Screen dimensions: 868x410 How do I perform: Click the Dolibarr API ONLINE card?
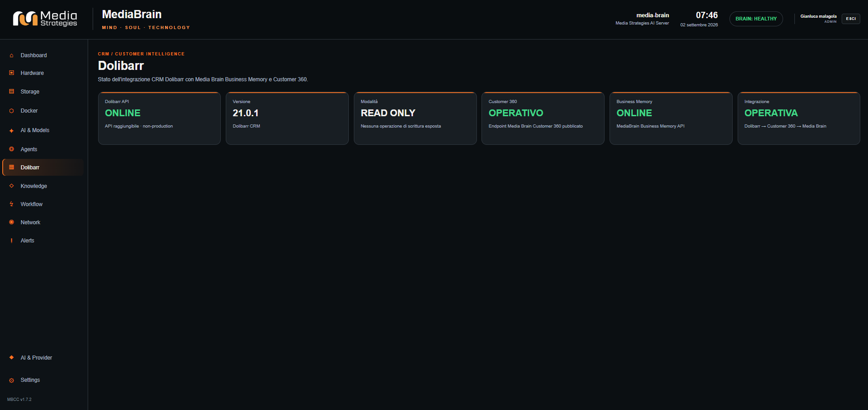tap(159, 119)
